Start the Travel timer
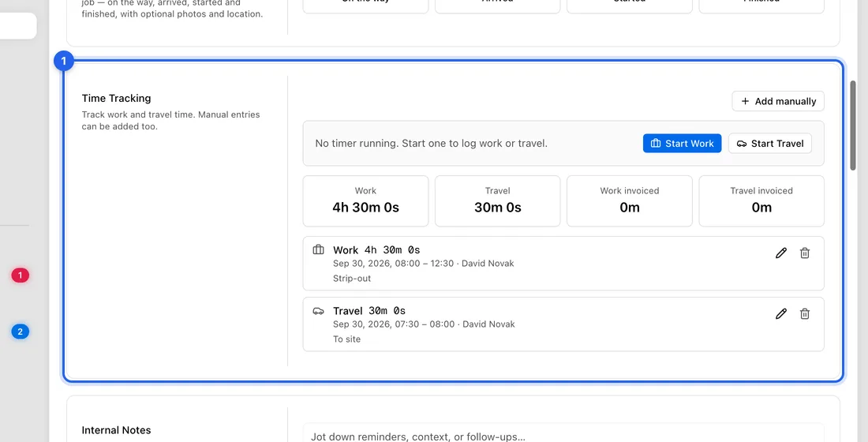 point(769,144)
